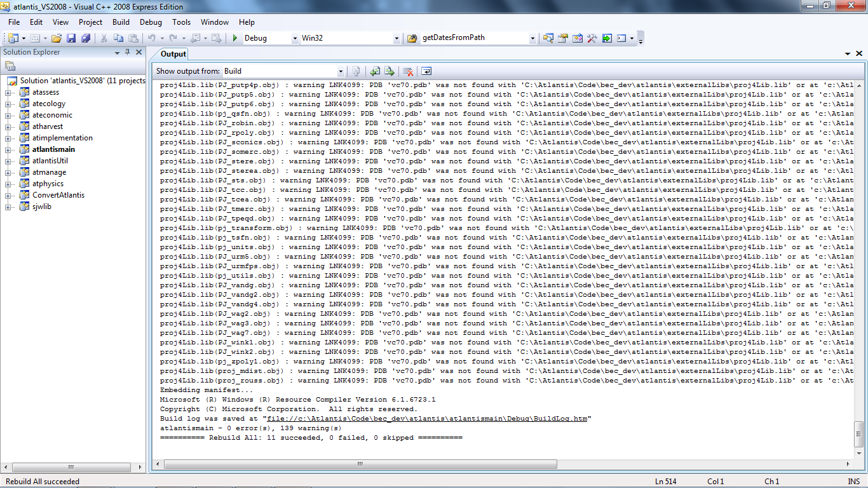Open the Toolbox hammer-and-wrench icon
The image size is (868, 488).
point(592,38)
